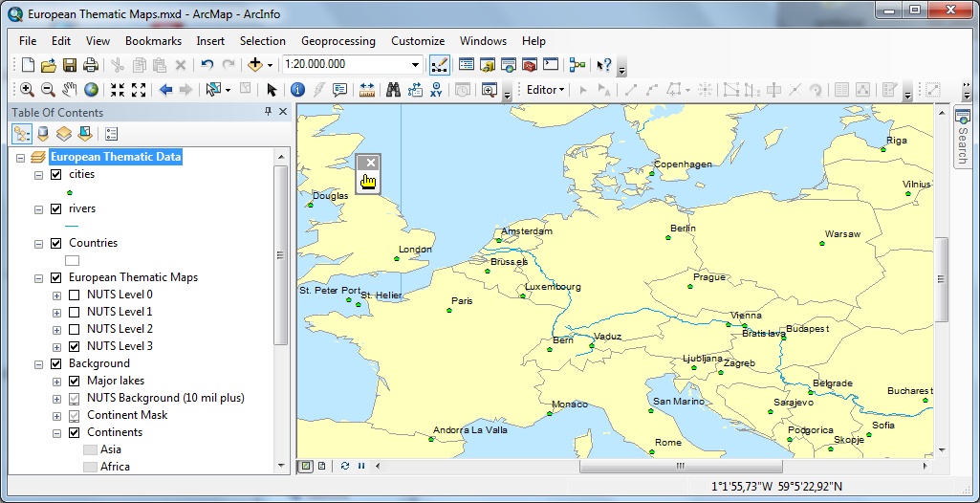Open the Find binoculars tool

tap(393, 90)
